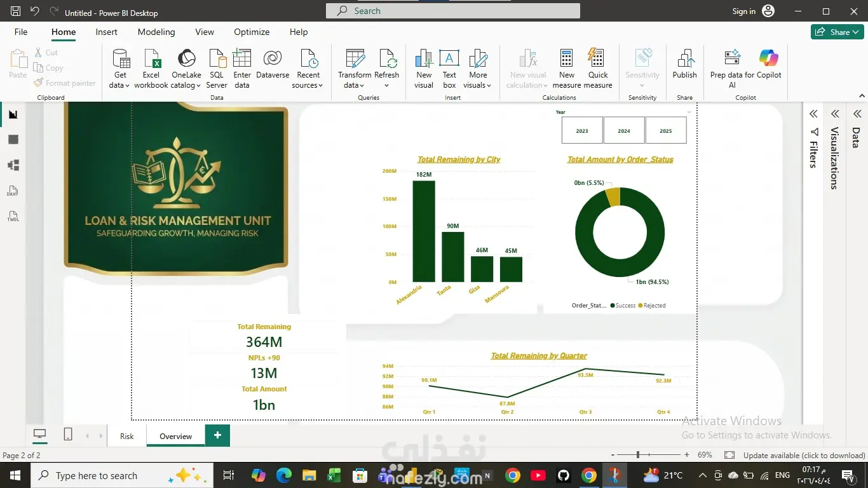Cut the selection with the scissors icon
This screenshot has height=488, width=868.
[46, 53]
